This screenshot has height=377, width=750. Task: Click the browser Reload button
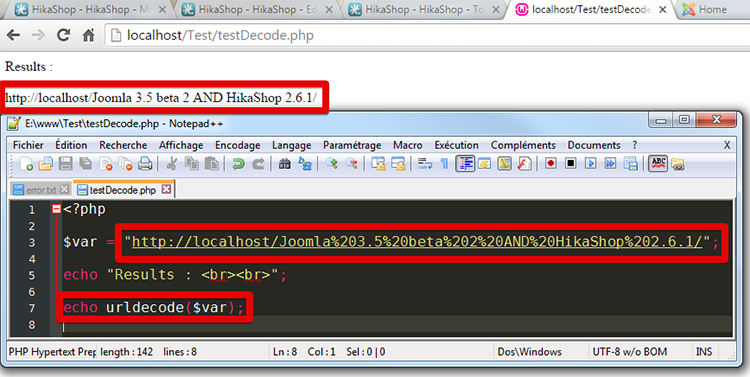coord(63,35)
